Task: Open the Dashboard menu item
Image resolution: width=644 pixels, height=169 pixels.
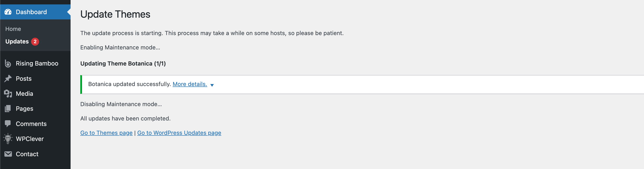Action: [31, 12]
